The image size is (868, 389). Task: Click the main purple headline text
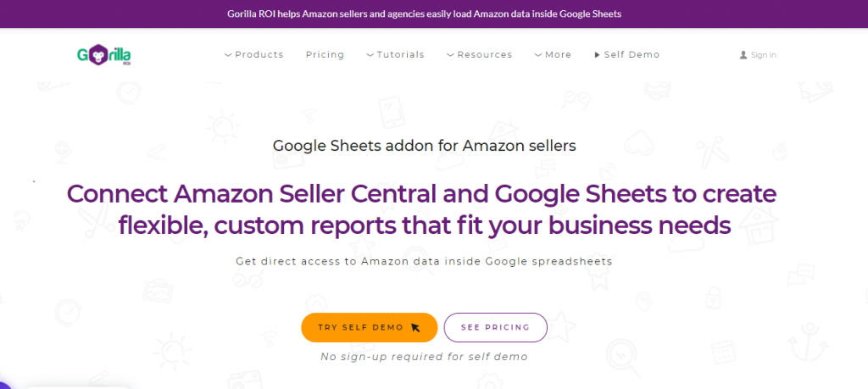(422, 209)
